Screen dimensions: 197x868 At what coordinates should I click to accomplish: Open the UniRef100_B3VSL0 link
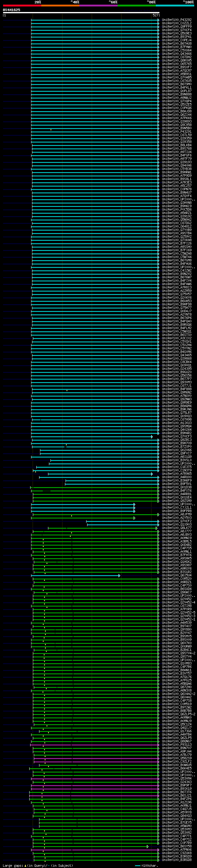[176, 460]
